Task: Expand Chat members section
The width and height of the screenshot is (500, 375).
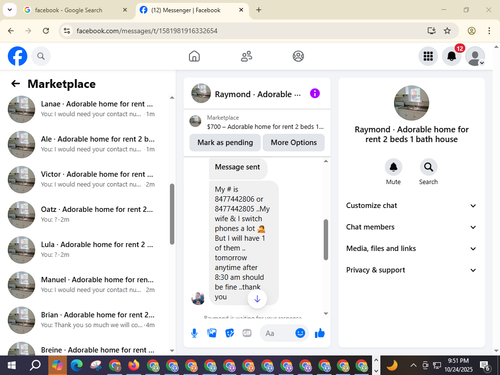Action: tap(411, 227)
